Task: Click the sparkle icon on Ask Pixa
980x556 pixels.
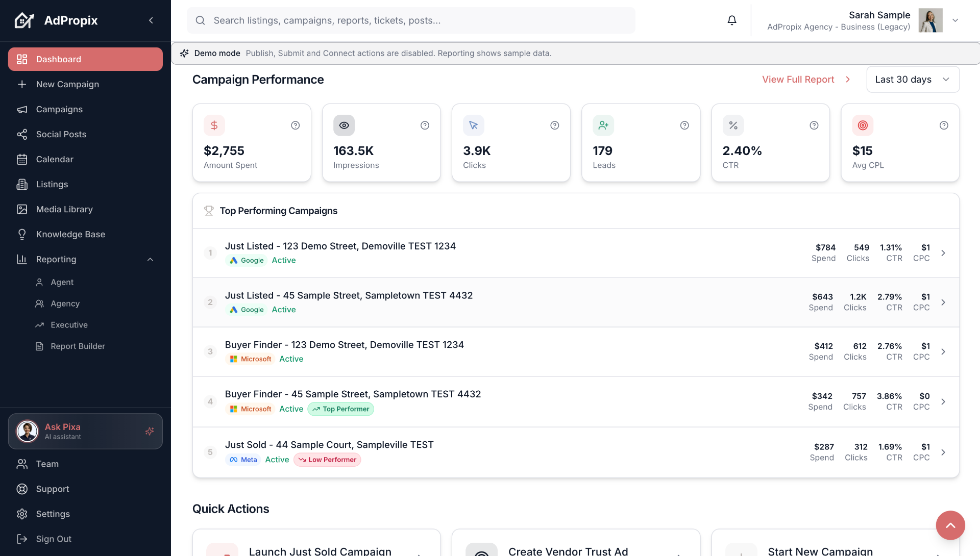Action: (150, 432)
